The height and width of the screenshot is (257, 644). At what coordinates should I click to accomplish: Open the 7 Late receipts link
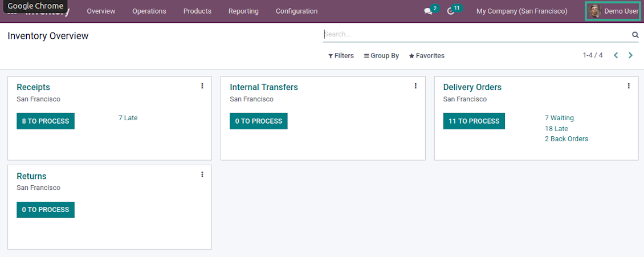(x=128, y=118)
